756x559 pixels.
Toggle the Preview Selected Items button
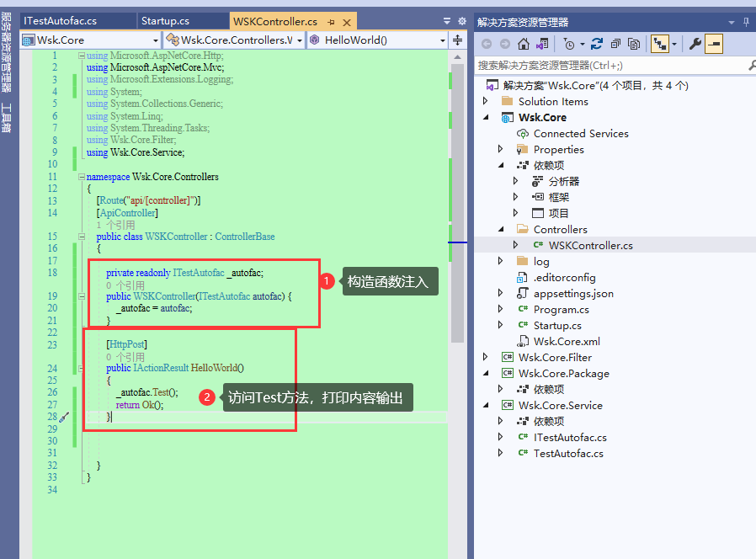(714, 45)
